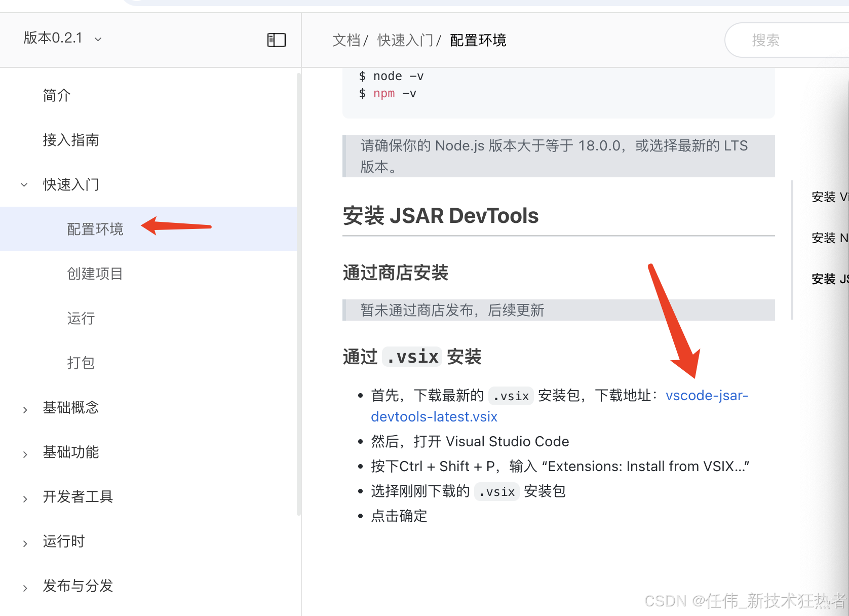This screenshot has height=616, width=849.
Task: Click the 通过 .vsix 安装 subheading
Action: click(x=412, y=357)
